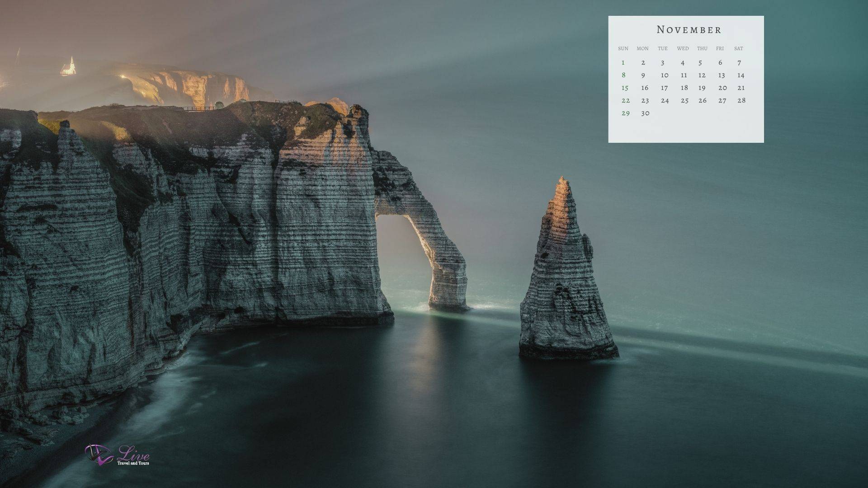868x488 pixels.
Task: Click the November month heading
Action: [689, 30]
